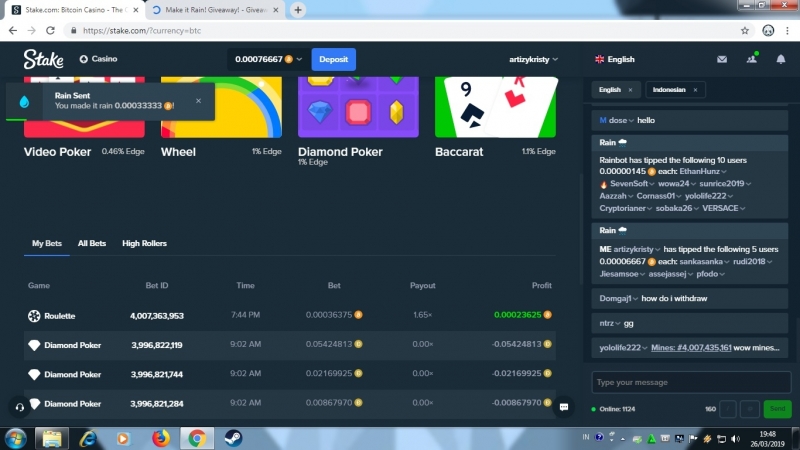Open Steam from taskbar

click(x=234, y=438)
